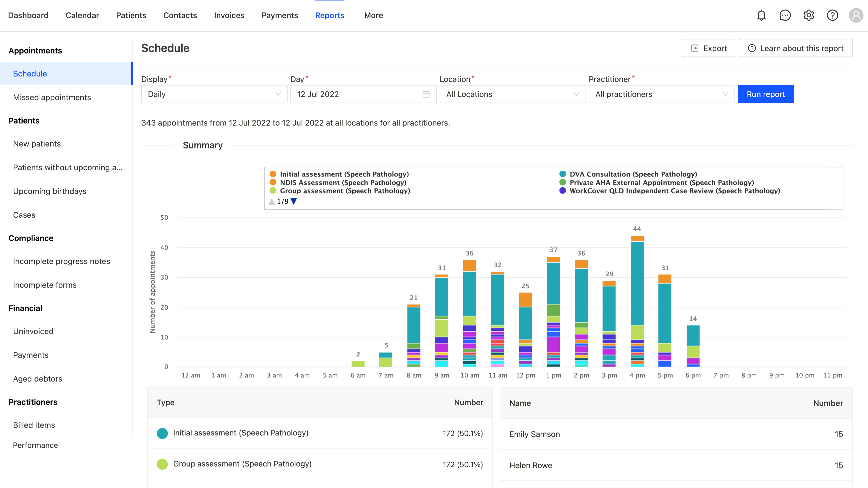The width and height of the screenshot is (868, 488).
Task: Open Aged debtors report
Action: click(37, 379)
